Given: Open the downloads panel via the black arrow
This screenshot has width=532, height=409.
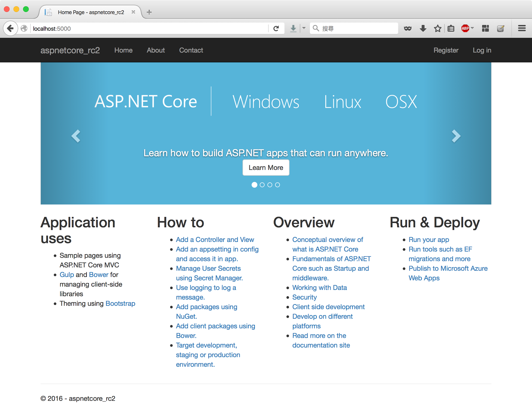Looking at the screenshot, I should (x=423, y=29).
